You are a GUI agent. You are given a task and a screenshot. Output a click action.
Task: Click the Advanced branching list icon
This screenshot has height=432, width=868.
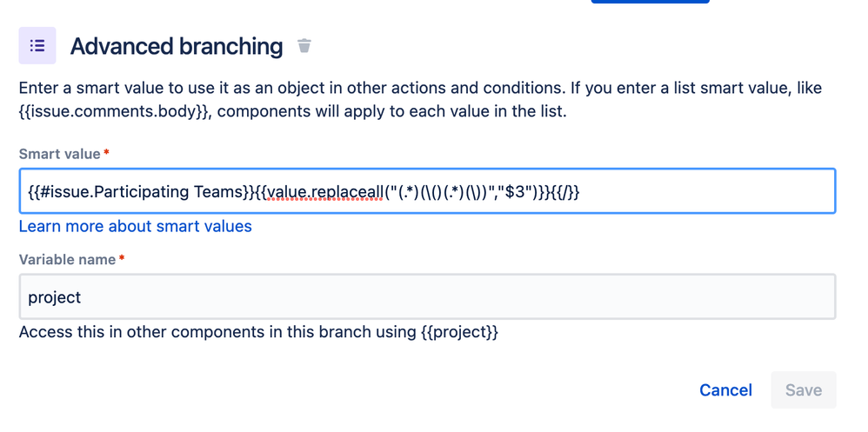click(x=37, y=45)
